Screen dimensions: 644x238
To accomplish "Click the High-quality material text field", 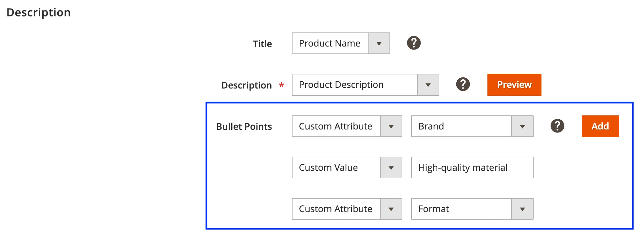I will pos(472,168).
